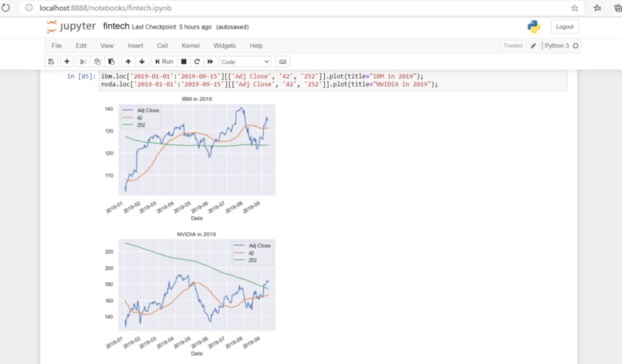Open the Widgets menu
The image size is (622, 364).
[x=225, y=45]
